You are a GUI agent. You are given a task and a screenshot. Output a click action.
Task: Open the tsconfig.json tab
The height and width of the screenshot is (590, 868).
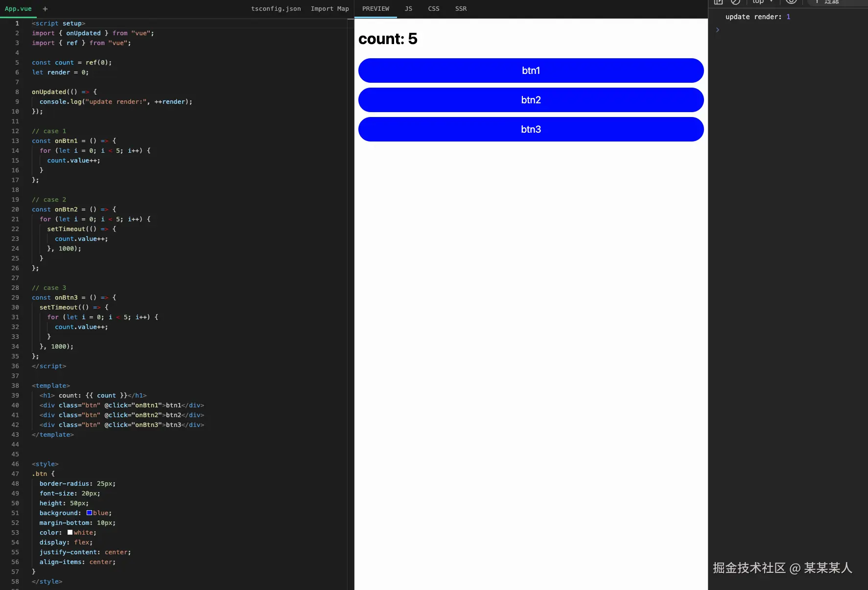pos(276,9)
